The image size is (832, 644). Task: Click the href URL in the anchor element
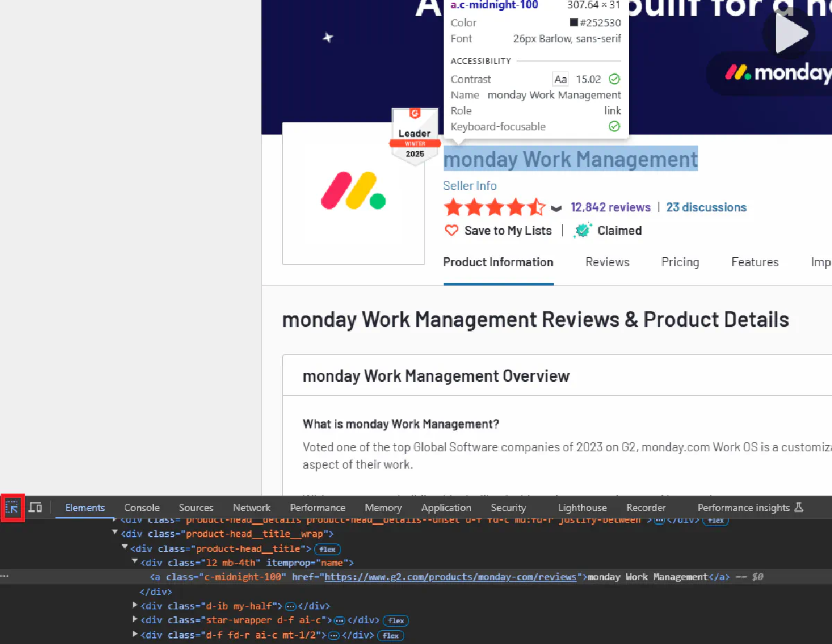point(451,577)
